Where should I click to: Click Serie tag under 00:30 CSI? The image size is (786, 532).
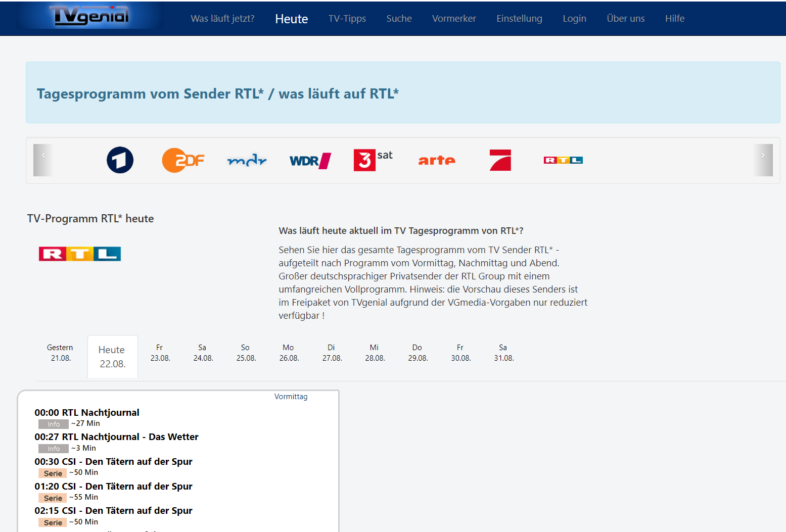coord(53,473)
